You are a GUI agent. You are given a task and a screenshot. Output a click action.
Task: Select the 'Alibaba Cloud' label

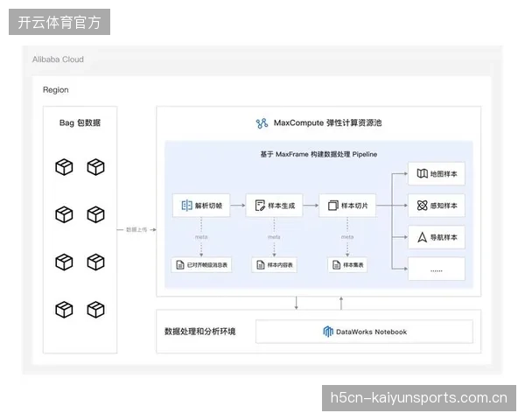pyautogui.click(x=58, y=59)
